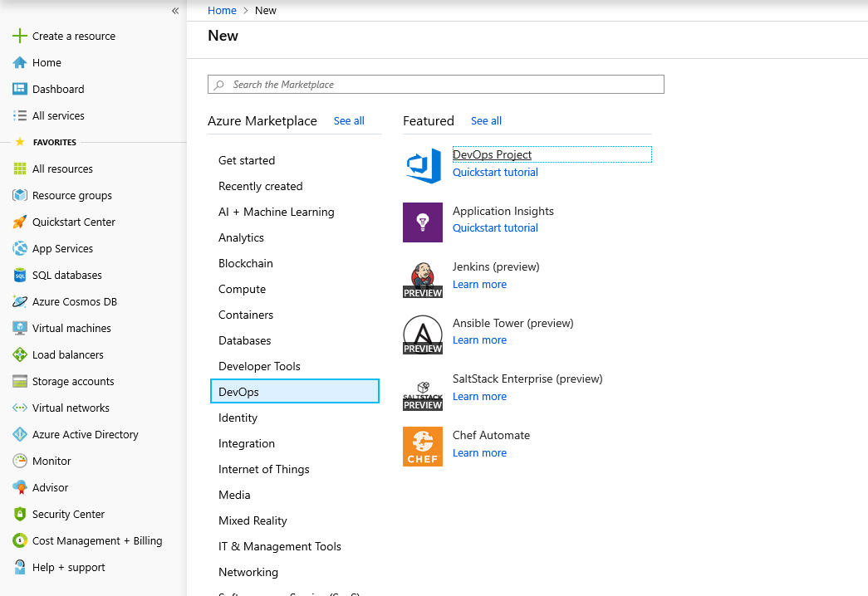
Task: Click Learn more under Chef Automate
Action: (479, 453)
